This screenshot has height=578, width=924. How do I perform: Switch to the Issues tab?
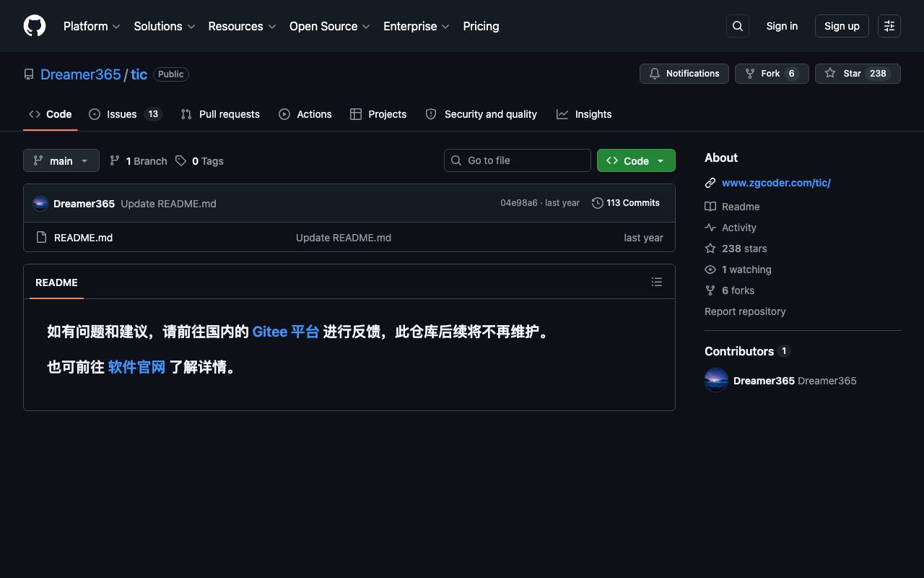point(126,114)
